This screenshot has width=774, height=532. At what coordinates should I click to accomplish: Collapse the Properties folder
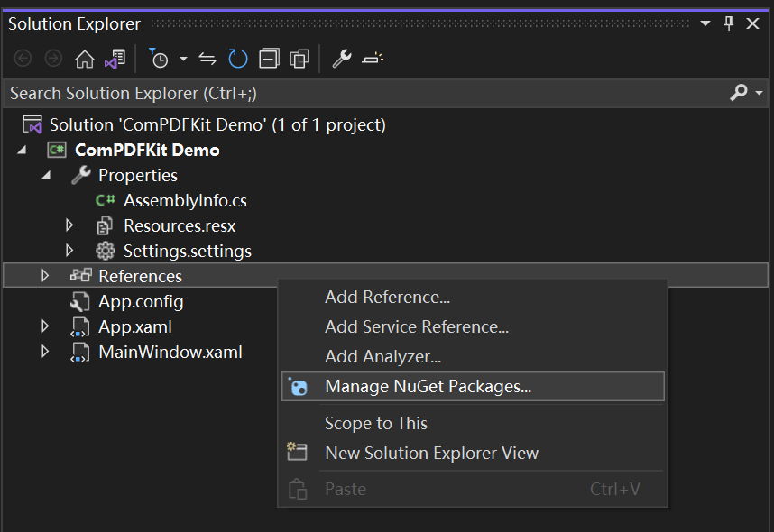[x=46, y=175]
